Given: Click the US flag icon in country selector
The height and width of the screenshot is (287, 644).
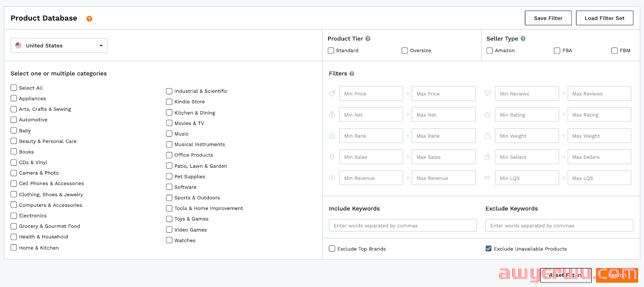Looking at the screenshot, I should pos(19,46).
